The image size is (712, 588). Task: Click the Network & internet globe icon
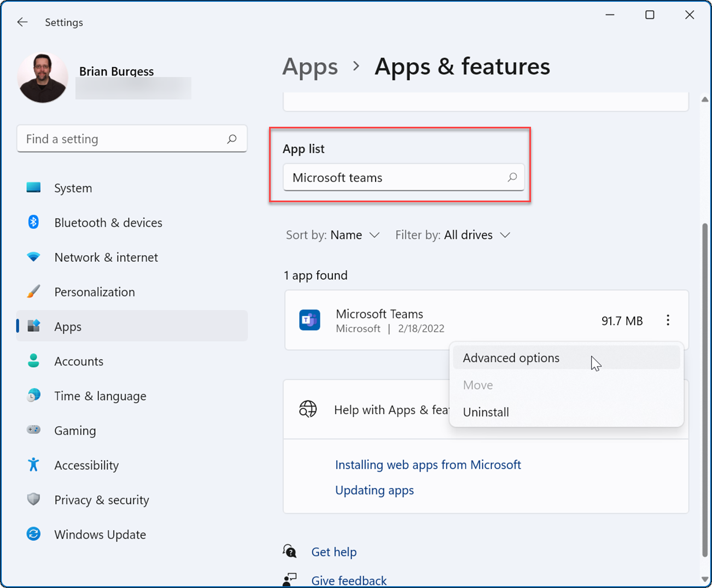pyautogui.click(x=33, y=257)
